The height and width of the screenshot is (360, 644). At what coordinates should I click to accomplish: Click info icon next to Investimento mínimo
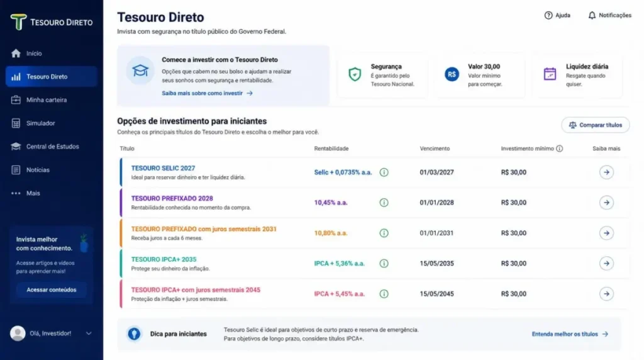pyautogui.click(x=559, y=149)
